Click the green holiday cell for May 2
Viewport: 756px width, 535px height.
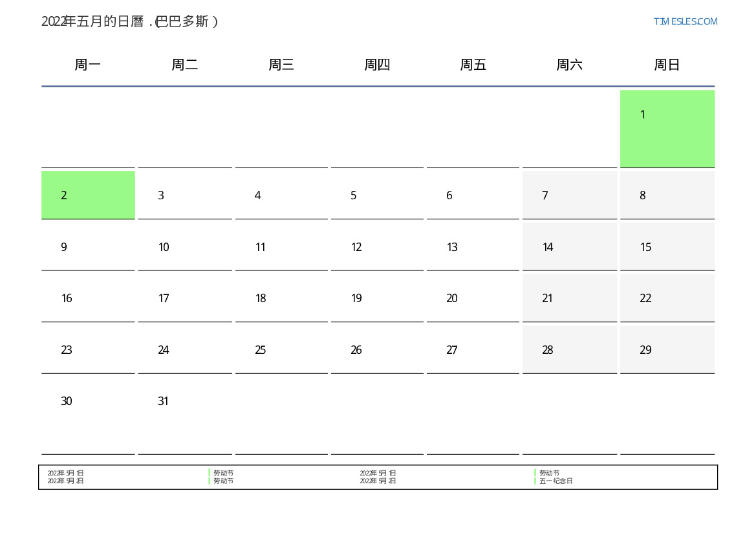click(x=88, y=195)
